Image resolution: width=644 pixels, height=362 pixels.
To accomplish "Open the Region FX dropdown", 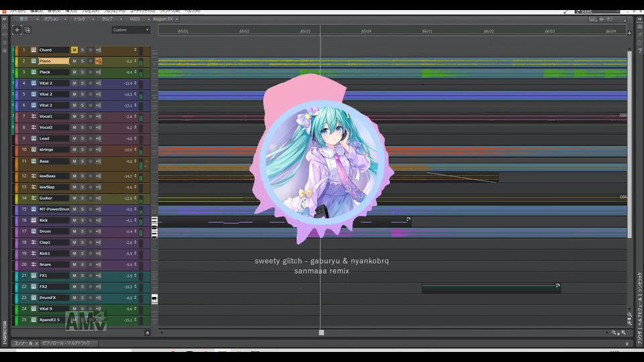I will 166,19.
